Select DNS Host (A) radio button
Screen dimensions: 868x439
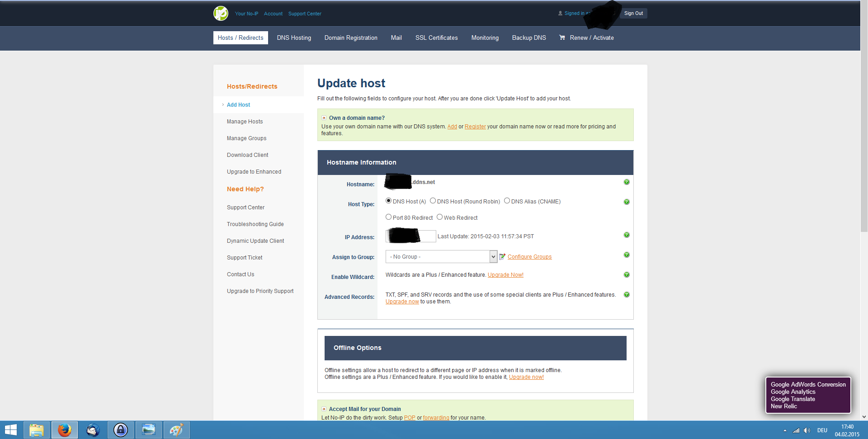pos(388,201)
